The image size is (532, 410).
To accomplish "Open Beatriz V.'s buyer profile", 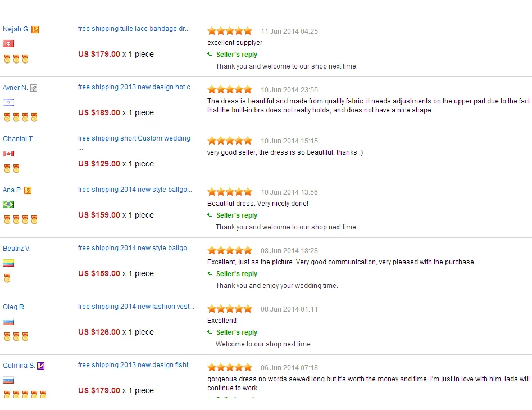I will point(17,249).
